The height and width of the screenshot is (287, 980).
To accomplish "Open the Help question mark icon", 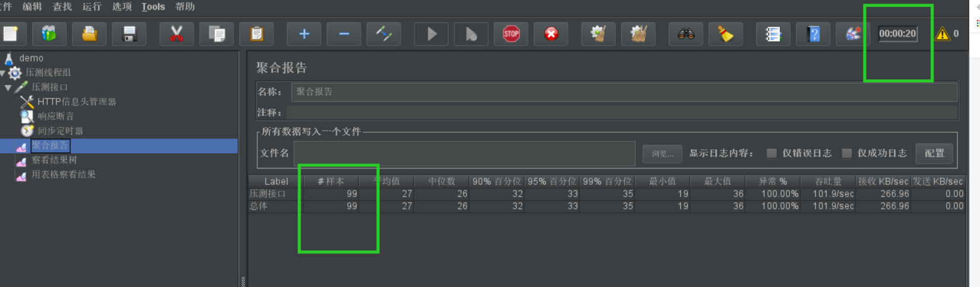I will pyautogui.click(x=813, y=34).
